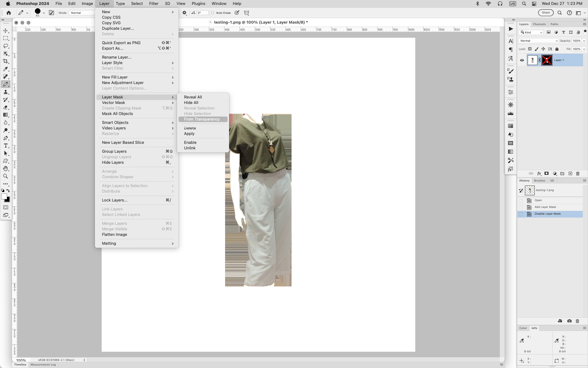
Task: Expand the Opacity 100% dropdown arrow
Action: coord(584,41)
